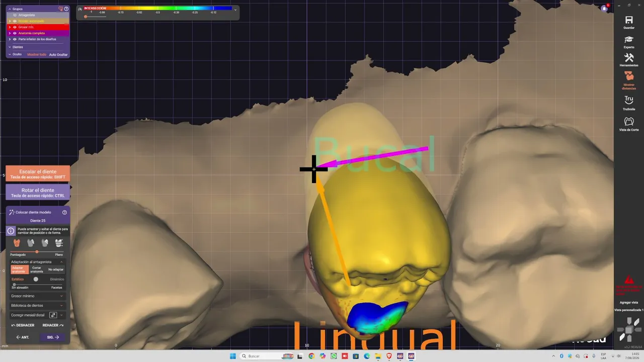Click the intersection scale slider handle

point(86,17)
